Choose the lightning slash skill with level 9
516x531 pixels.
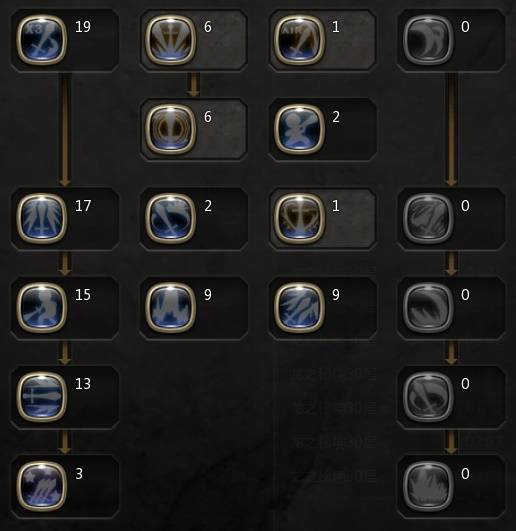[x=299, y=307]
